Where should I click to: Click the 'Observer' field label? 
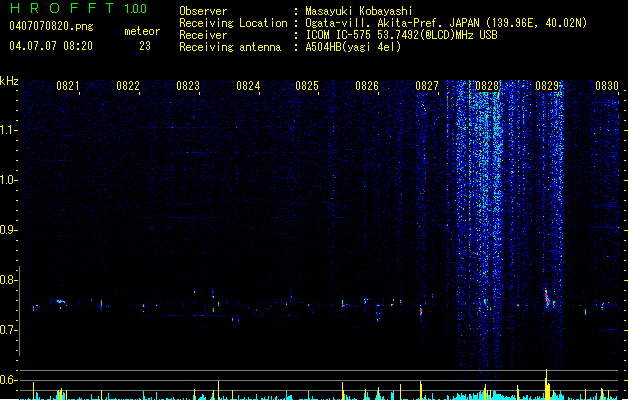coord(203,11)
